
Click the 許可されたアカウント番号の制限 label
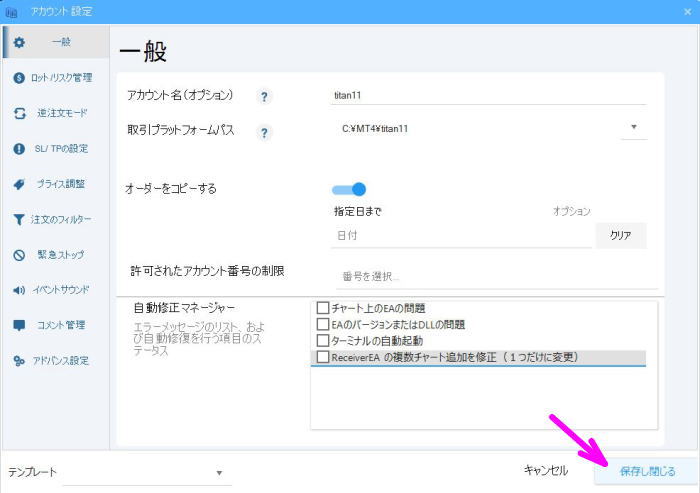[x=207, y=271]
